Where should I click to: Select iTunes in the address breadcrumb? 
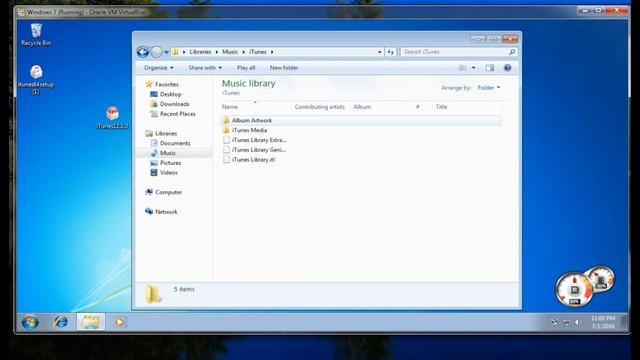click(x=258, y=52)
